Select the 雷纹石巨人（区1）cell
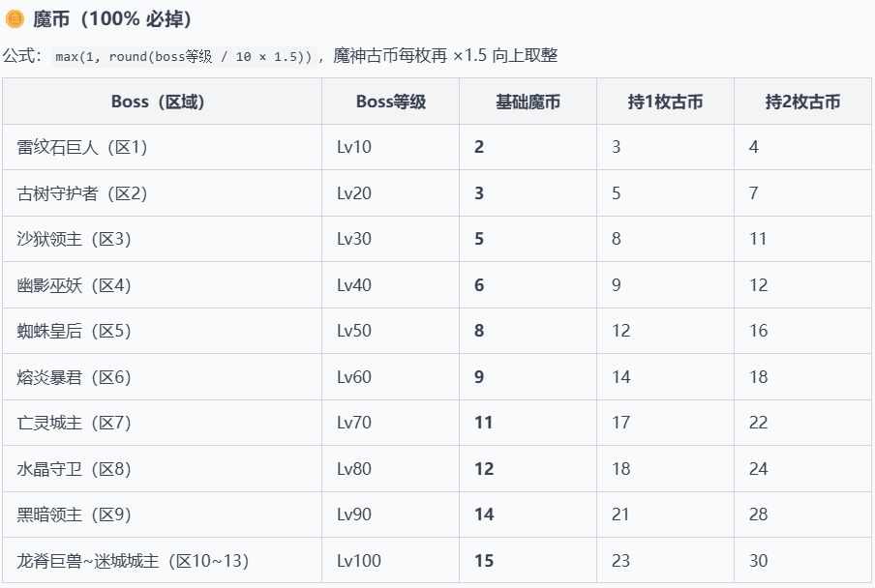The height and width of the screenshot is (588, 875). pyautogui.click(x=82, y=147)
